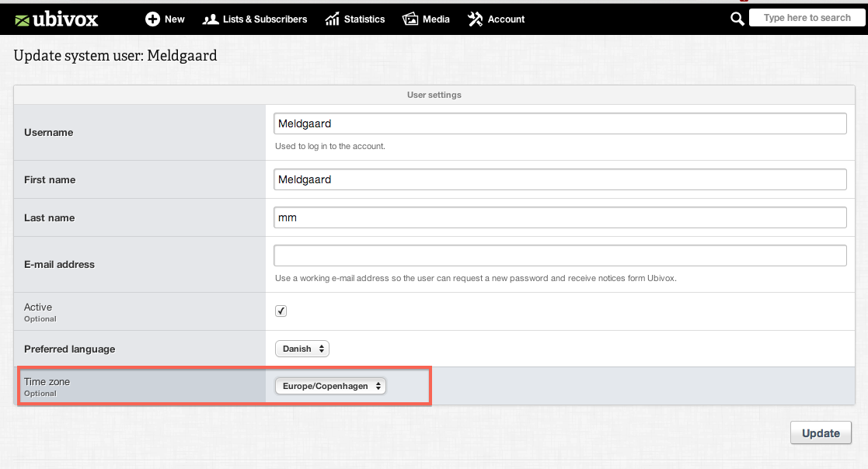The image size is (868, 469).
Task: Click the people icon for Lists & Subscribers
Action: pos(211,19)
